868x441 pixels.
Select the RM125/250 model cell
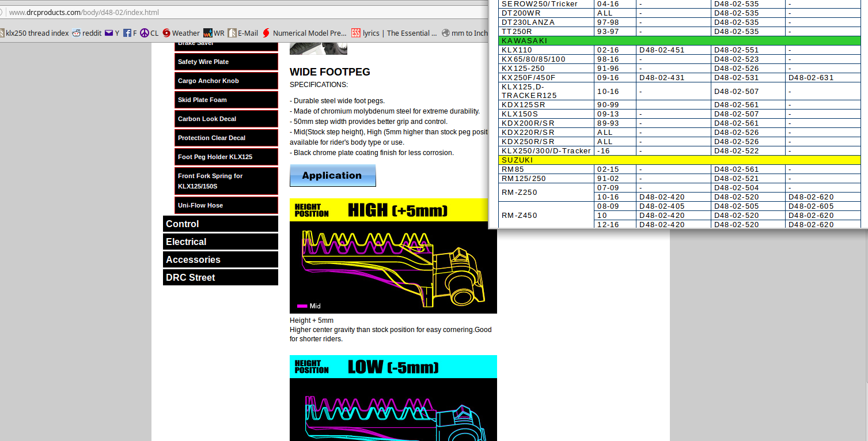pos(546,178)
